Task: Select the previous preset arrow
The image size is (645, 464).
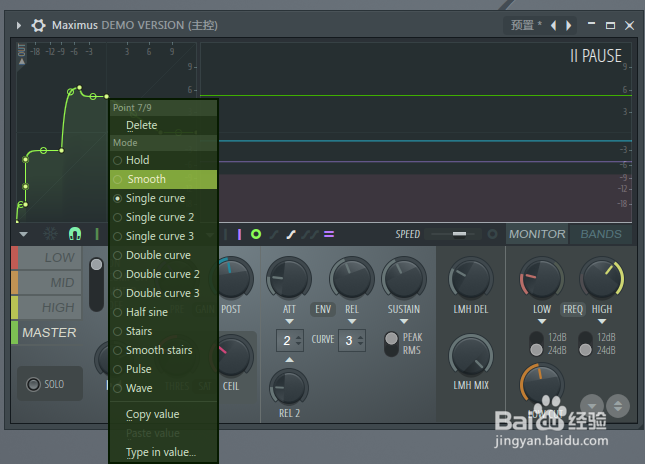Action: [x=554, y=26]
